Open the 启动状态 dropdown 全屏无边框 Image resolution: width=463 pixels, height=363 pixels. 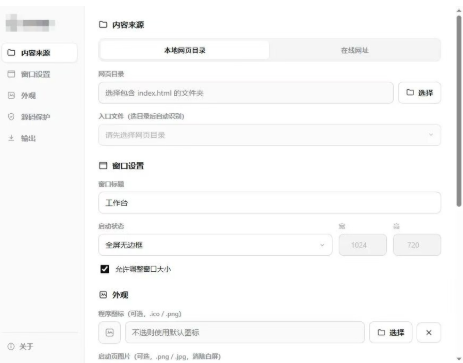[x=215, y=245]
